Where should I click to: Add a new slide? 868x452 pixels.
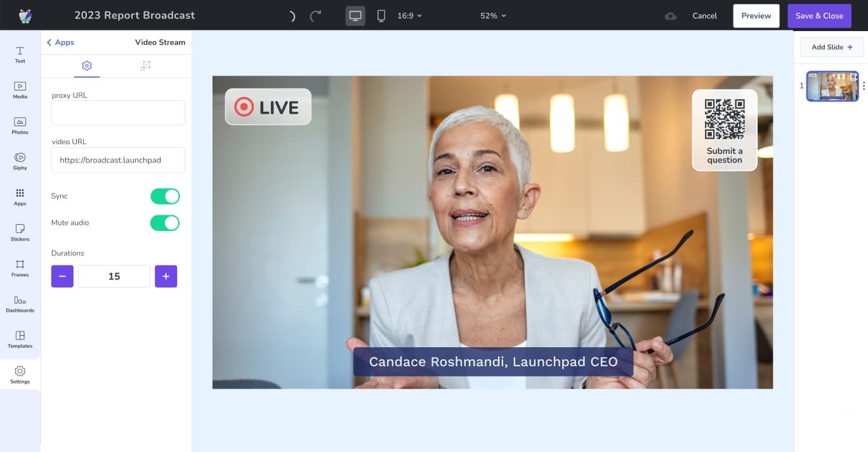click(832, 47)
